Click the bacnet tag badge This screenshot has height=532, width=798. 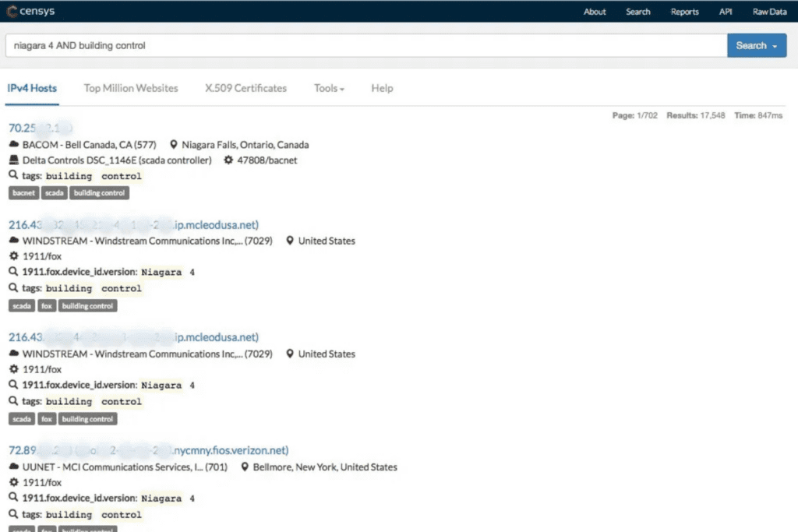click(x=24, y=193)
